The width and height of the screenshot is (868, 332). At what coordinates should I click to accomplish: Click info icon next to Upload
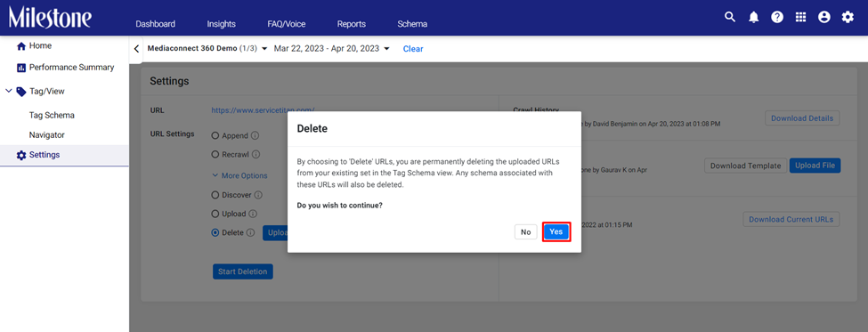[253, 214]
